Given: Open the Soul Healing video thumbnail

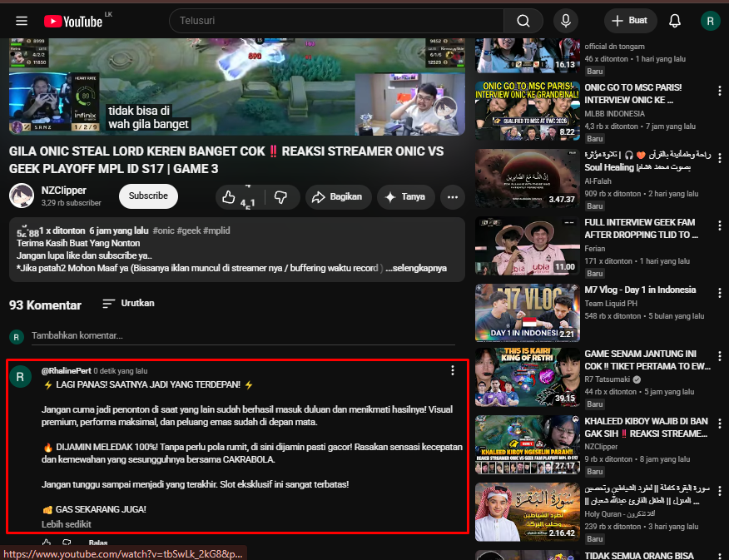Looking at the screenshot, I should point(528,178).
